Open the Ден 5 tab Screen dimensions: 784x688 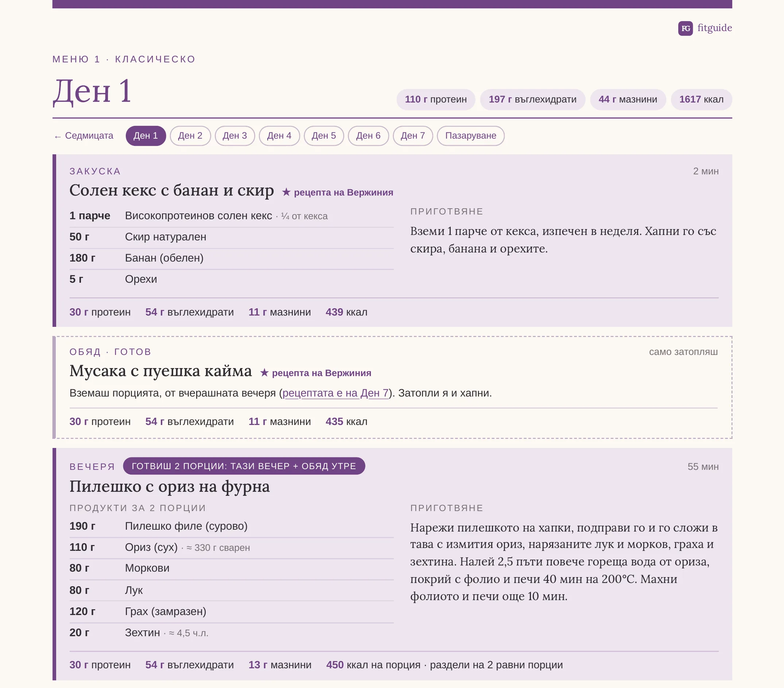[324, 136]
